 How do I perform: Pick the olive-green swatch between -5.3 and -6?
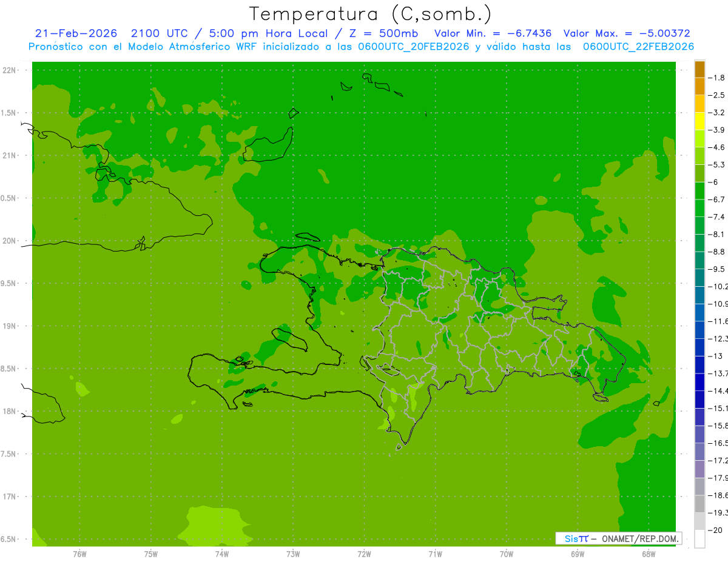coord(699,173)
